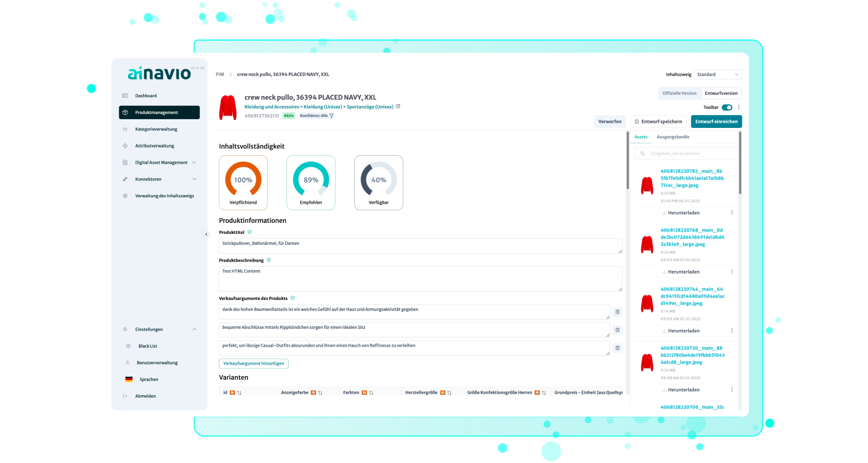Sort variants by Anzeigefarbe column
Screen dimensions: 868x463
(x=320, y=392)
